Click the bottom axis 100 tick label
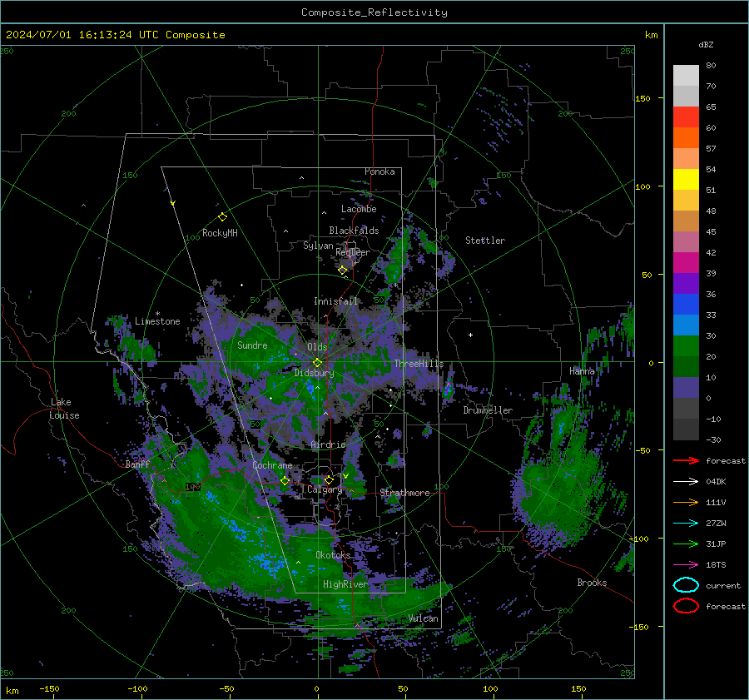This screenshot has width=749, height=700. click(x=490, y=688)
